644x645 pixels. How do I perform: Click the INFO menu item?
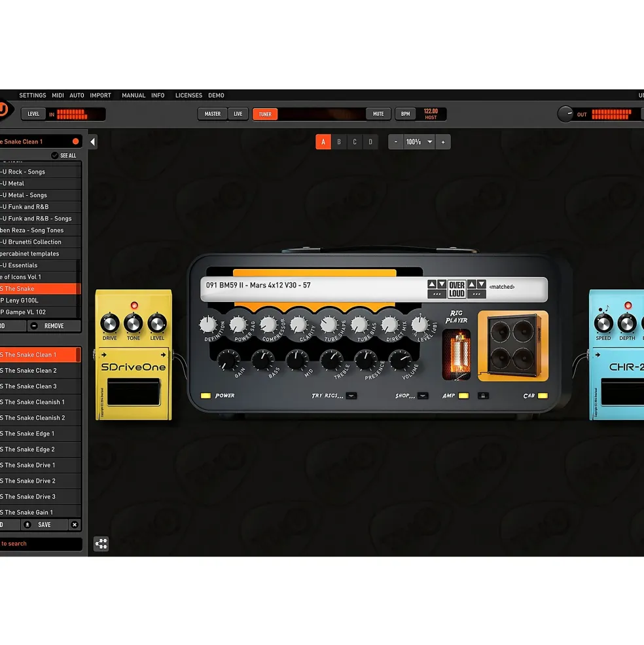click(158, 96)
